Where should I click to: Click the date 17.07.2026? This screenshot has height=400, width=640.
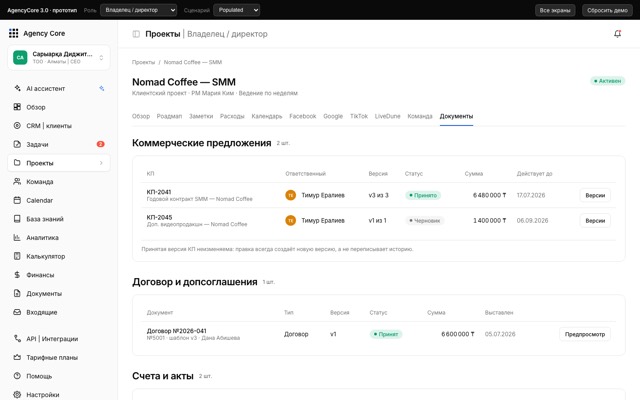coord(531,195)
